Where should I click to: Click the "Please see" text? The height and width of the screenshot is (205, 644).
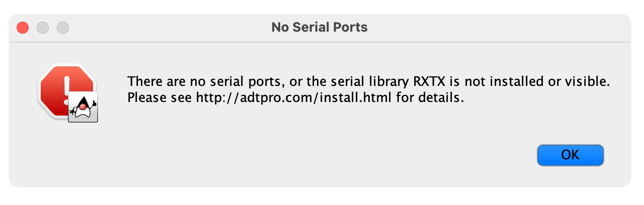[160, 98]
